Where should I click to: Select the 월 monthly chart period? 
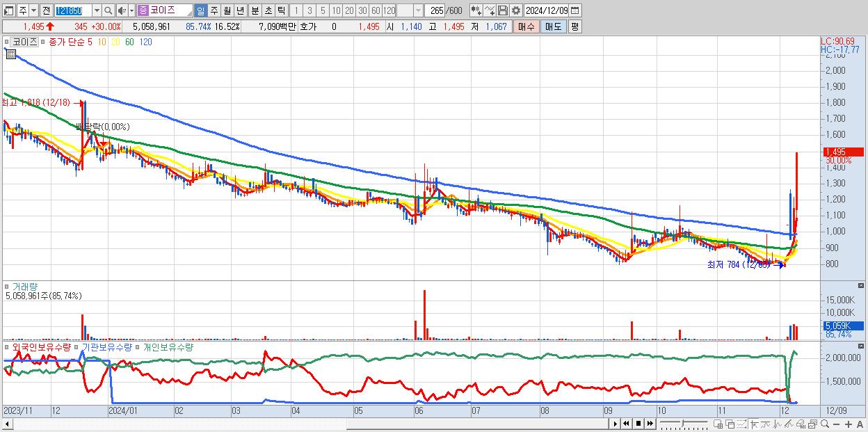[227, 10]
